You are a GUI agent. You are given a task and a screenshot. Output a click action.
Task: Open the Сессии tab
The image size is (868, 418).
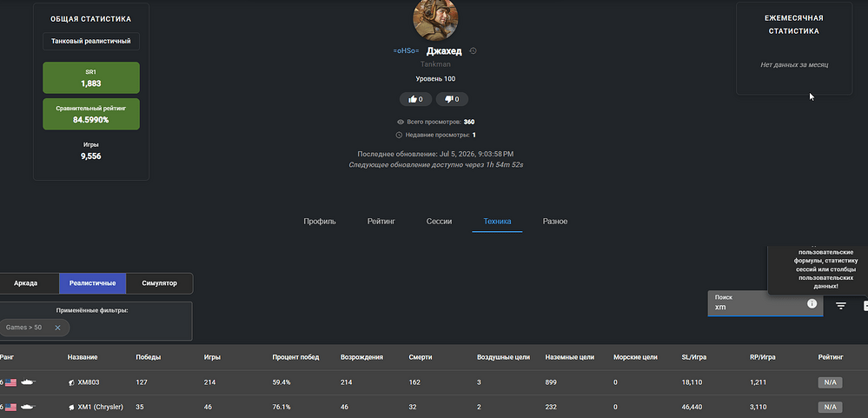(x=439, y=222)
